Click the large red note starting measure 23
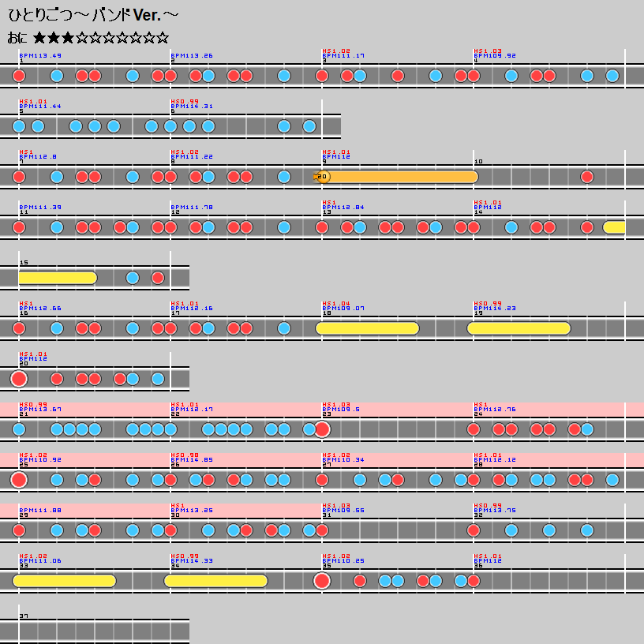This screenshot has height=644, width=644. [322, 429]
